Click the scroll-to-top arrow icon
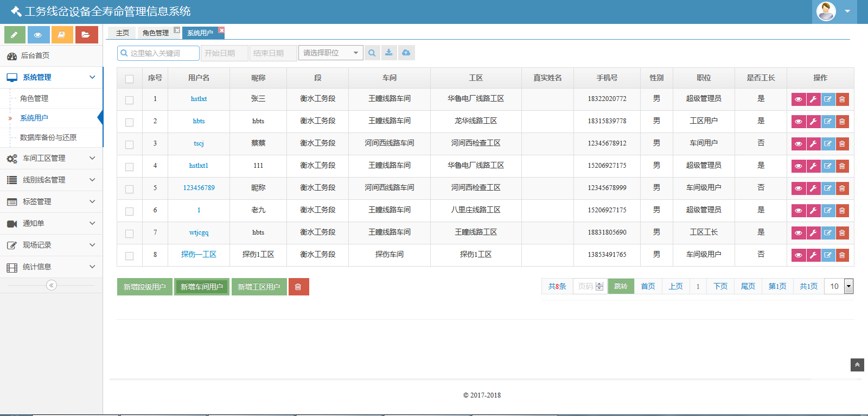868x416 pixels. pos(857,365)
